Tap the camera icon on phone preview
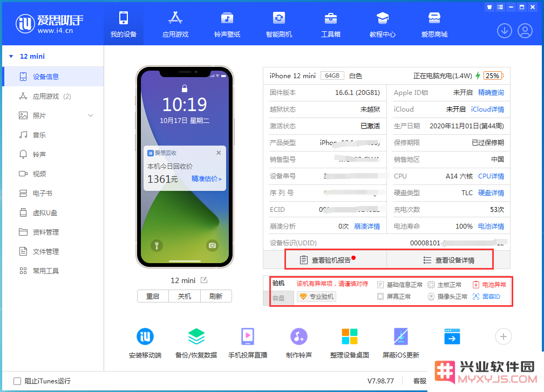The image size is (544, 392). pyautogui.click(x=212, y=246)
